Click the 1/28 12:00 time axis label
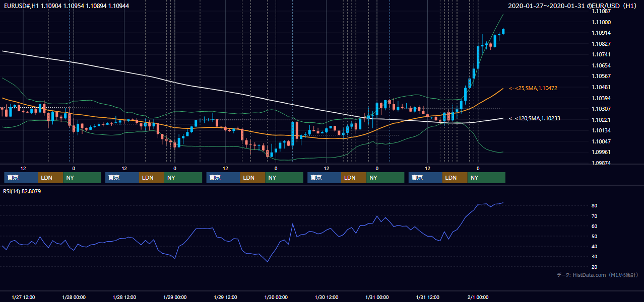The image size is (644, 302). 124,297
